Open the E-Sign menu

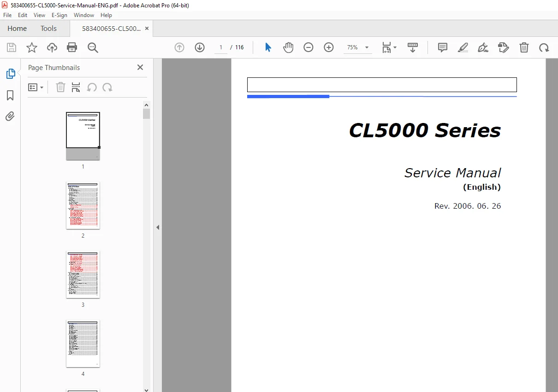click(59, 15)
